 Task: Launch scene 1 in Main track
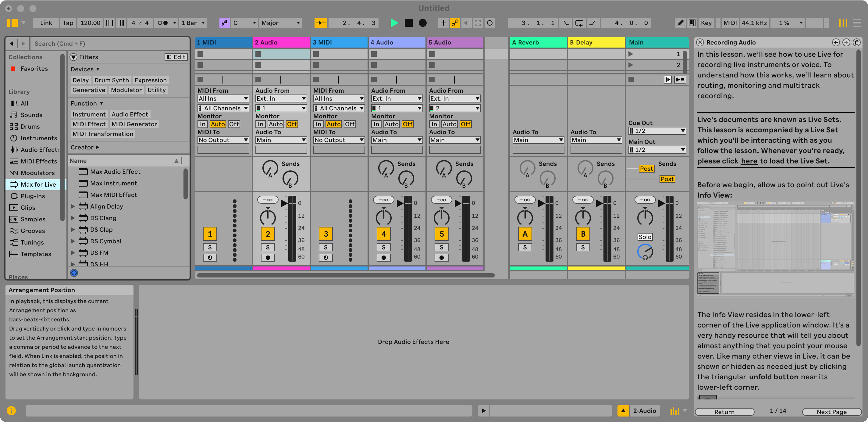click(x=631, y=54)
